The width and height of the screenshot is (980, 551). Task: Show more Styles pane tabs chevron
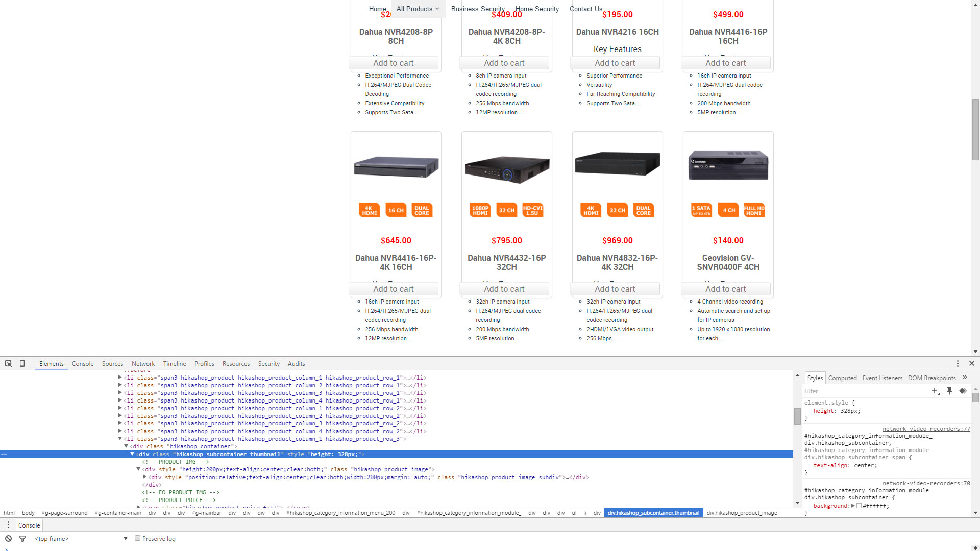(x=965, y=378)
